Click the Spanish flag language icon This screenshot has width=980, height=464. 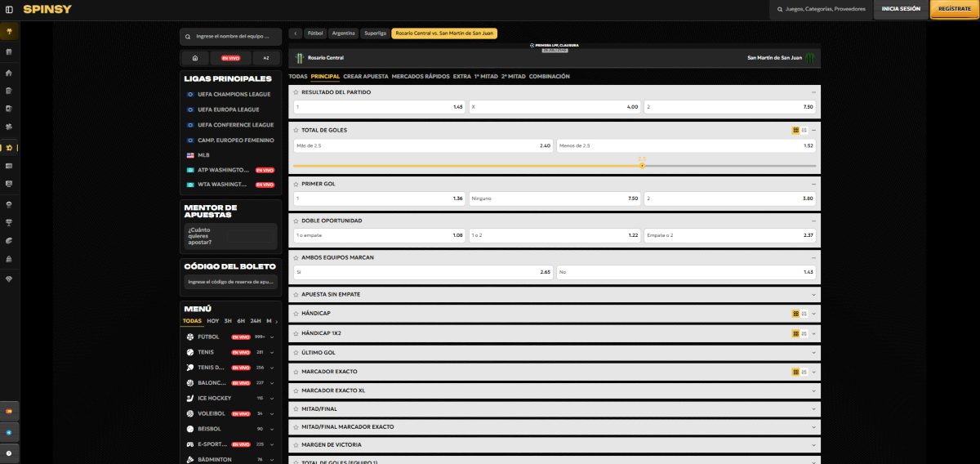click(9, 411)
